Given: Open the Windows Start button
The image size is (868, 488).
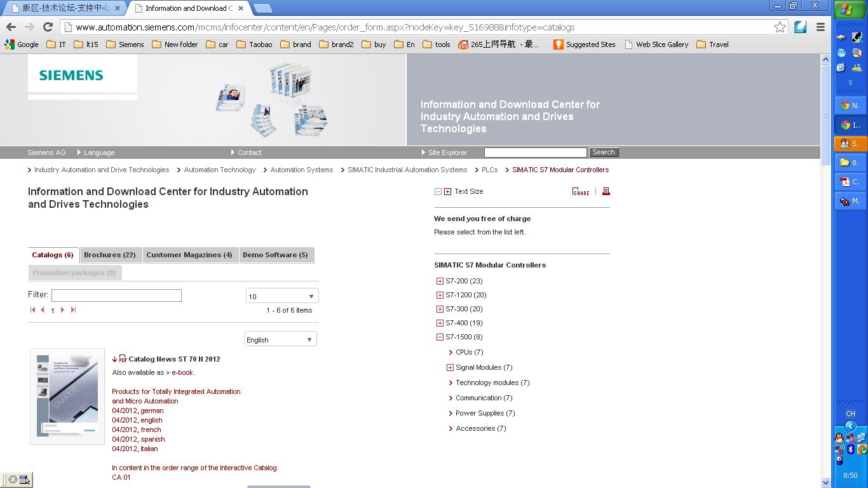Looking at the screenshot, I should pyautogui.click(x=850, y=10).
